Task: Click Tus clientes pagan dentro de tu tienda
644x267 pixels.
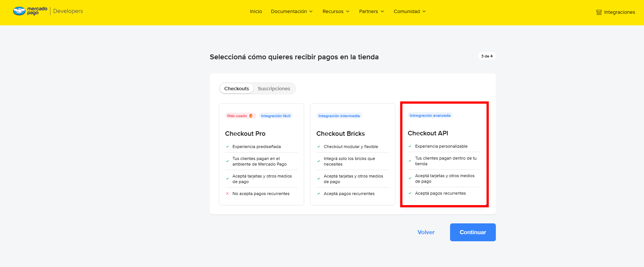Action: click(x=446, y=161)
